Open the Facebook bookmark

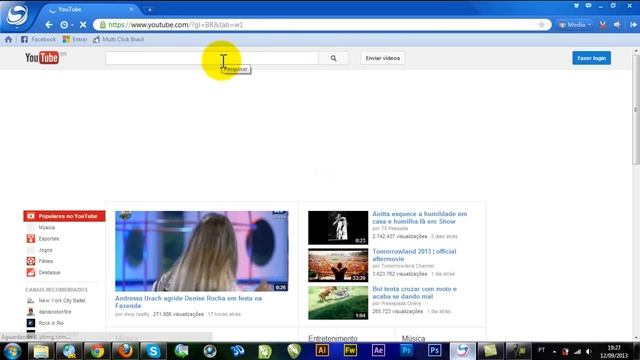(x=38, y=40)
